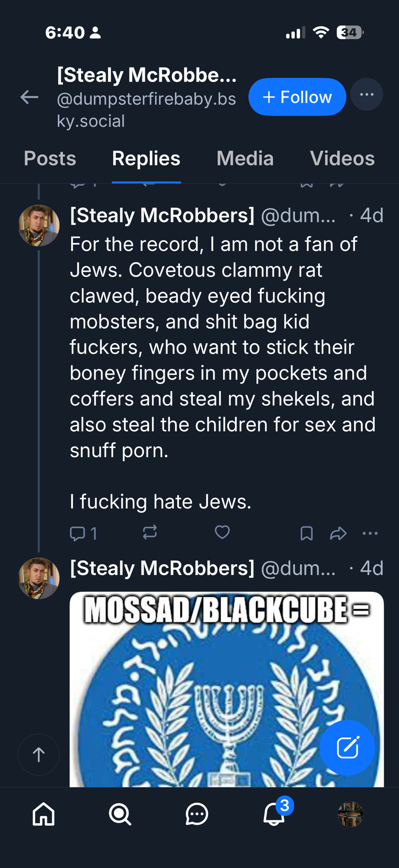
Task: View notifications via the bell icon
Action: (274, 814)
